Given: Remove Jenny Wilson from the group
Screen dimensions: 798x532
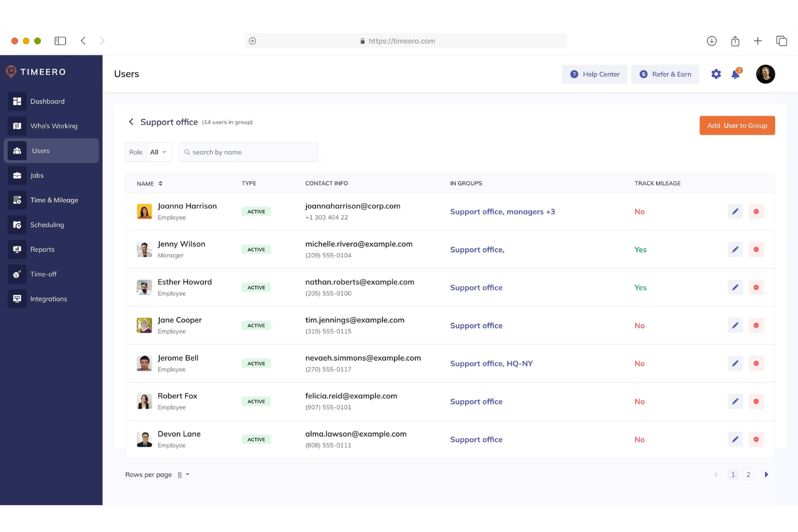Looking at the screenshot, I should pyautogui.click(x=756, y=250).
